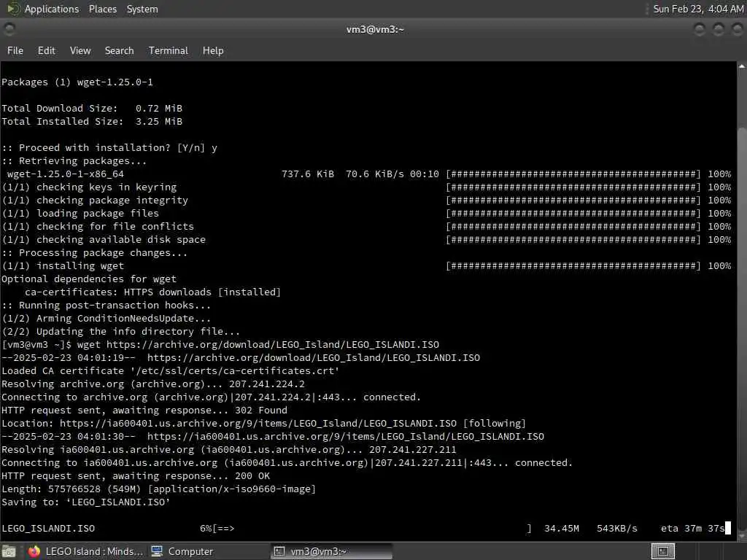The width and height of the screenshot is (747, 560).
Task: Click the terminal window menu icon in title bar
Action: coord(9,29)
